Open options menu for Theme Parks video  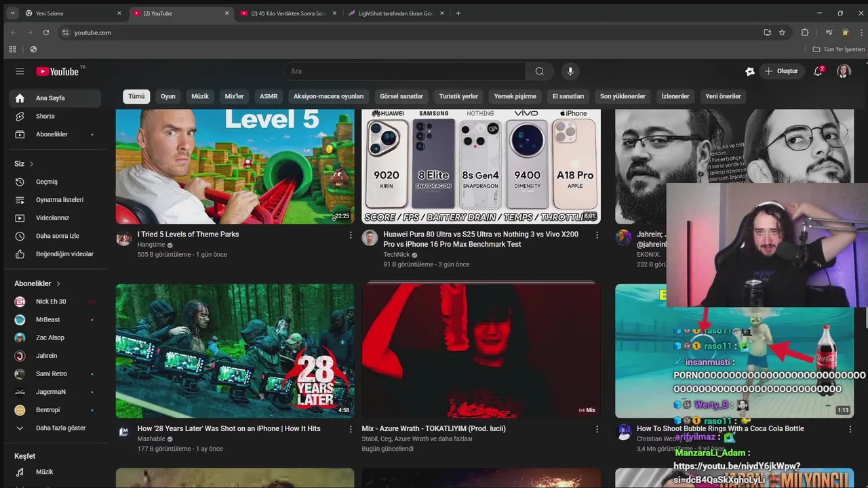pos(351,235)
